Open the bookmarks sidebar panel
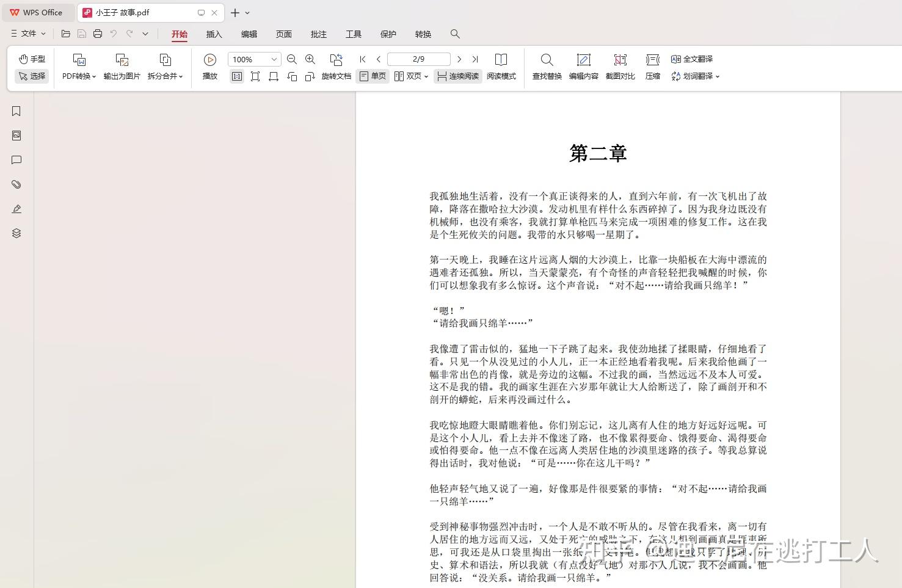The height and width of the screenshot is (588, 902). pos(16,111)
